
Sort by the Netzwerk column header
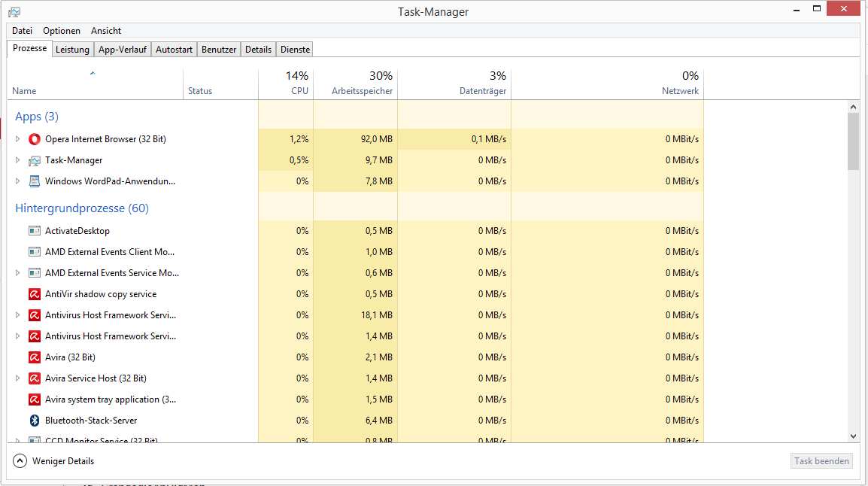click(x=607, y=84)
